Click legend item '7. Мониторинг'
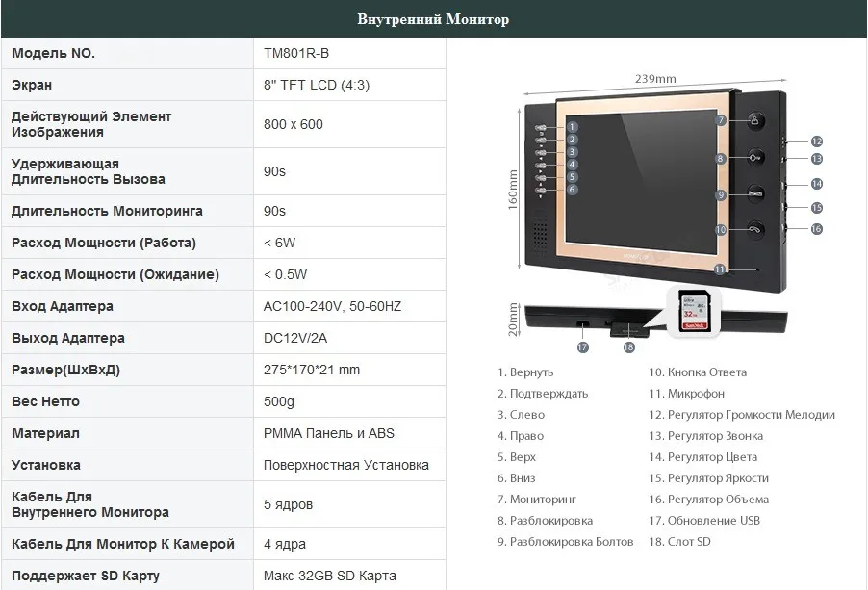The height and width of the screenshot is (590, 868). (x=536, y=500)
